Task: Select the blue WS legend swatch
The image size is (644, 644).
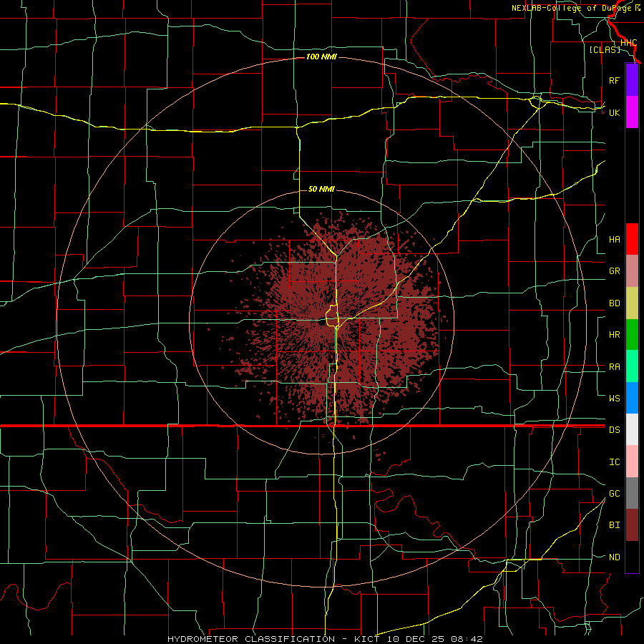Action: coord(632,398)
